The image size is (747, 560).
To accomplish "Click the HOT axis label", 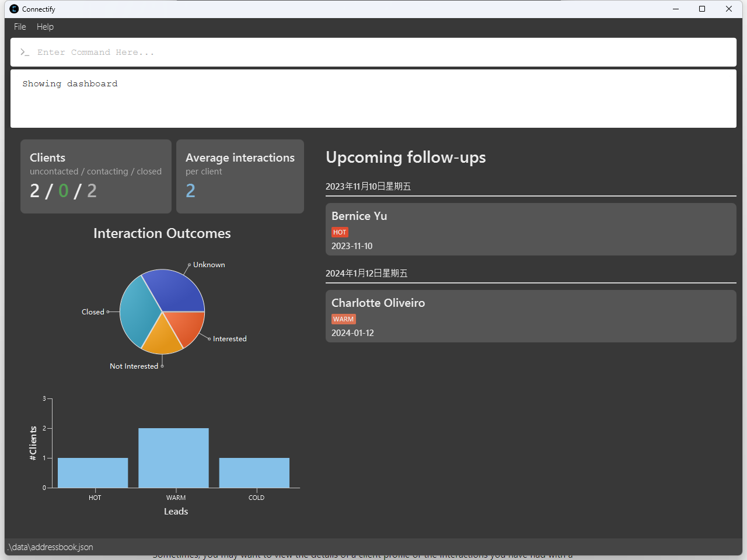I will tap(95, 498).
